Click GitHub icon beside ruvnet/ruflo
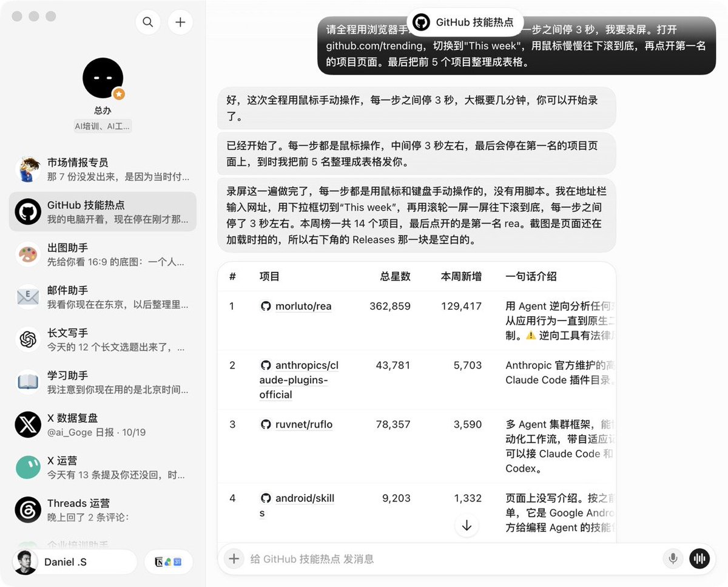Screen dimensions: 728x587 click(x=266, y=424)
